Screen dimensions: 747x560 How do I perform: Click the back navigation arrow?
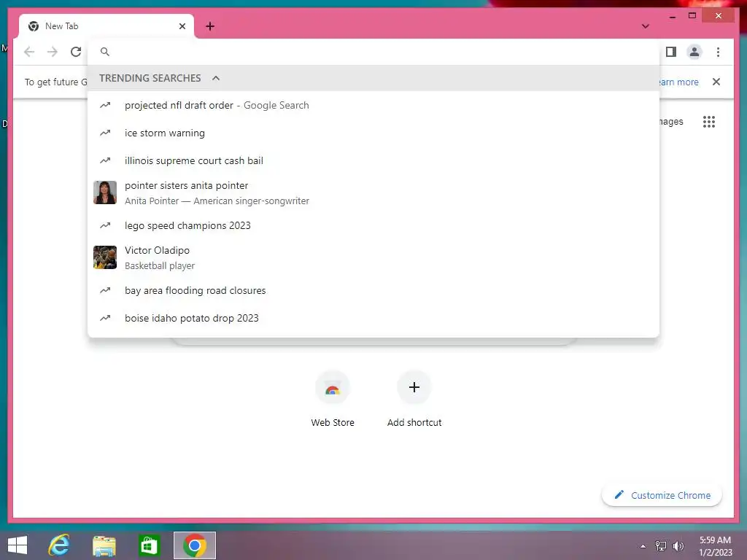pyautogui.click(x=29, y=52)
